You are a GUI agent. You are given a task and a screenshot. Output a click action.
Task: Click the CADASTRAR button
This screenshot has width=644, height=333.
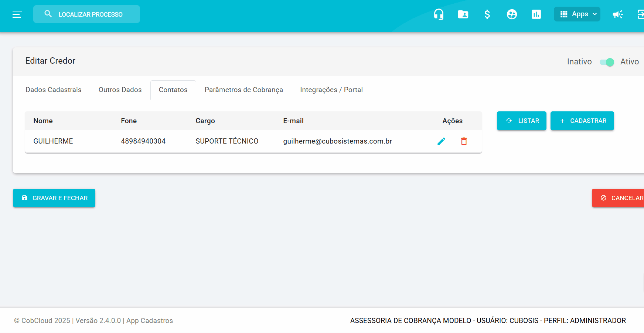(582, 121)
